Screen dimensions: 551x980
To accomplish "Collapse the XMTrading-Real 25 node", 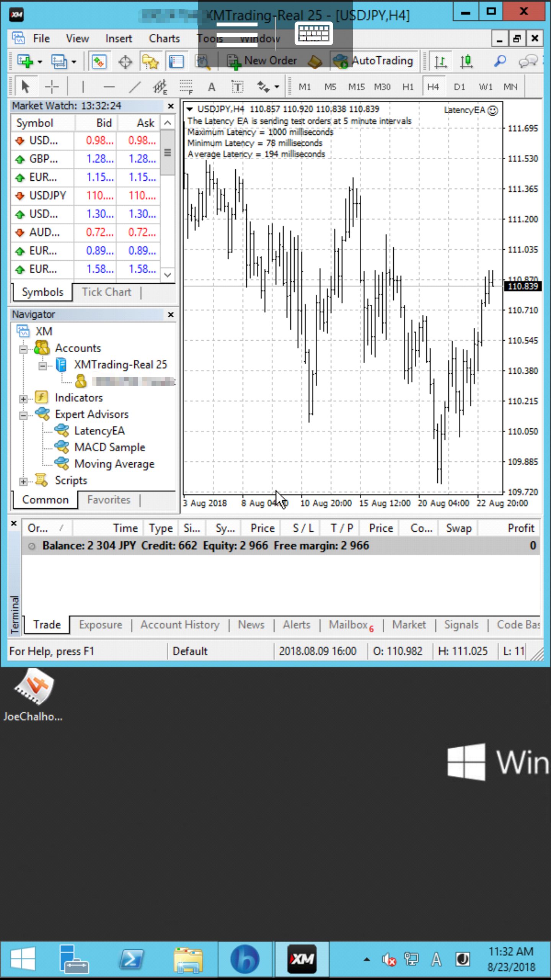I will pos(42,366).
